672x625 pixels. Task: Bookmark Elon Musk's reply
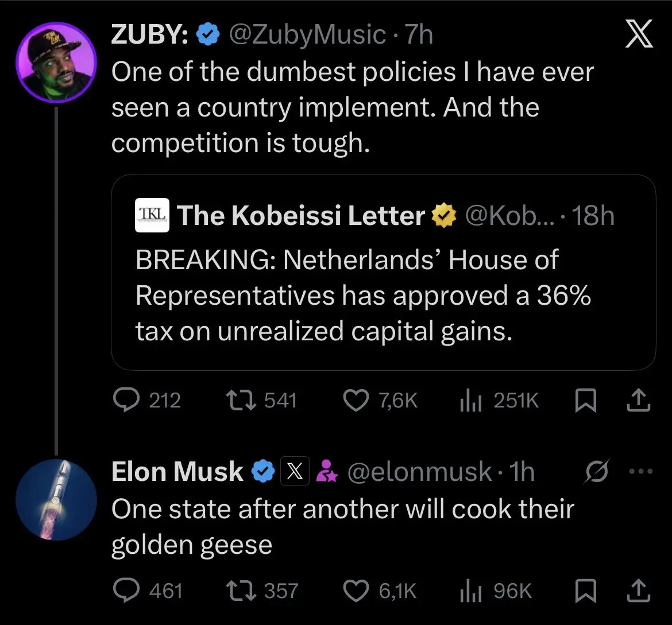click(x=585, y=591)
